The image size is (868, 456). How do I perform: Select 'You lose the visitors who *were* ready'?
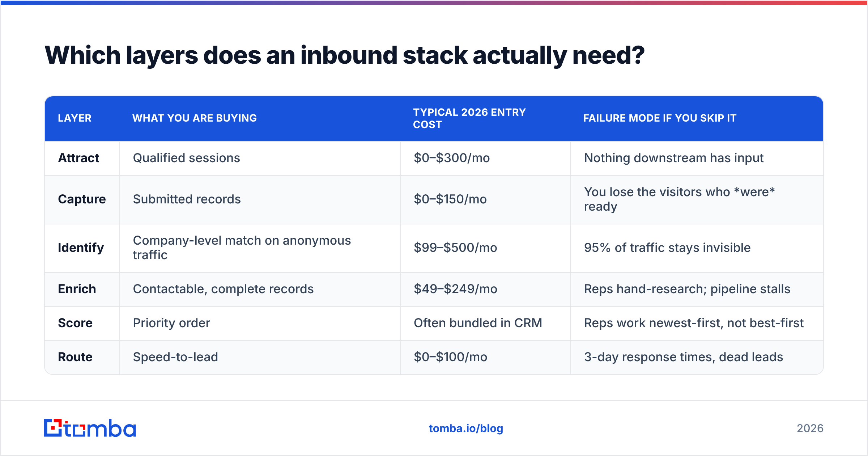coord(697,200)
